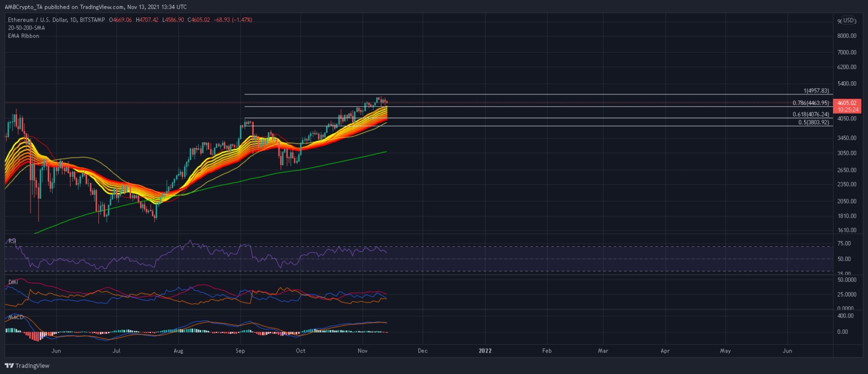Click the MACD pane label

click(15, 317)
